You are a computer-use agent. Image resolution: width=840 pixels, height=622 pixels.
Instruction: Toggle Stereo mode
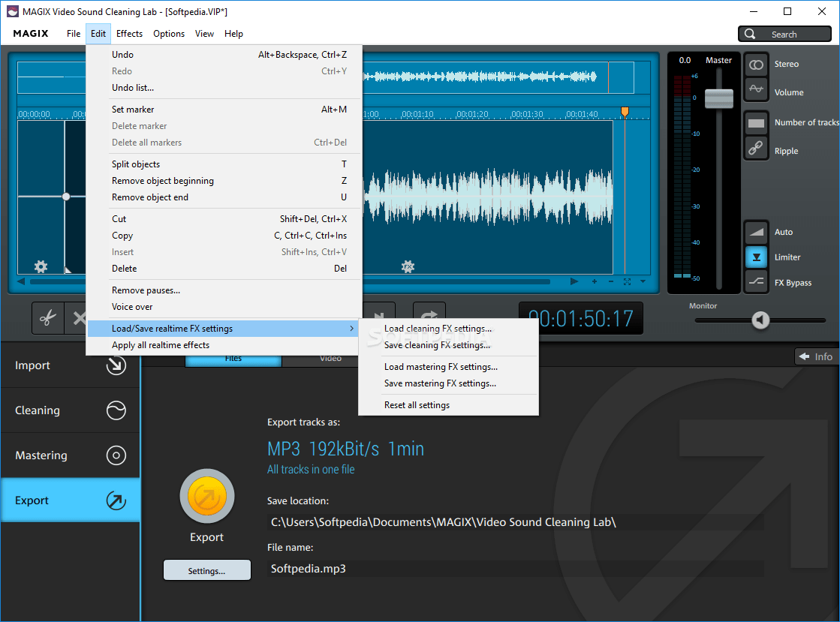[756, 64]
